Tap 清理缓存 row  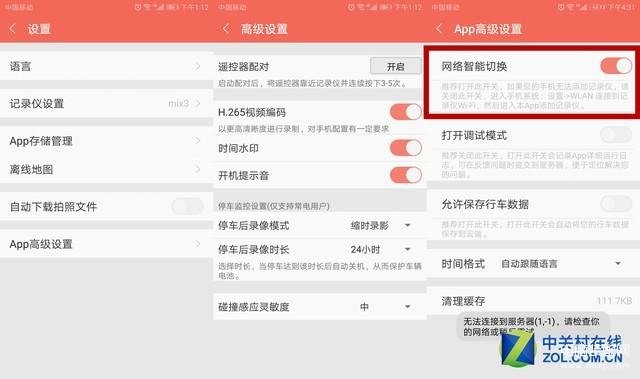pyautogui.click(x=533, y=301)
